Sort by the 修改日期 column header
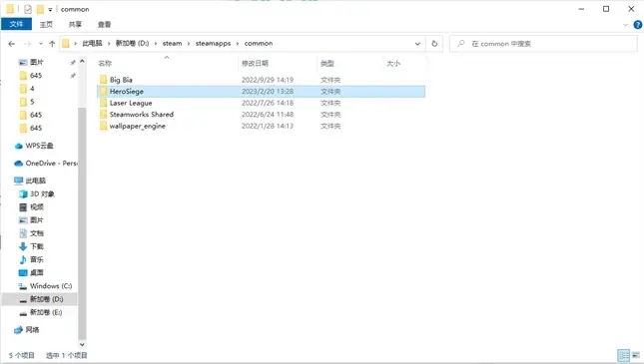 click(x=255, y=63)
